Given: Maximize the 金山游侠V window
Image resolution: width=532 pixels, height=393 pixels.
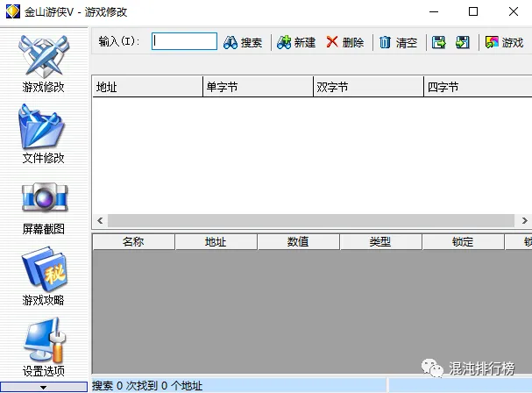Looking at the screenshot, I should point(473,12).
